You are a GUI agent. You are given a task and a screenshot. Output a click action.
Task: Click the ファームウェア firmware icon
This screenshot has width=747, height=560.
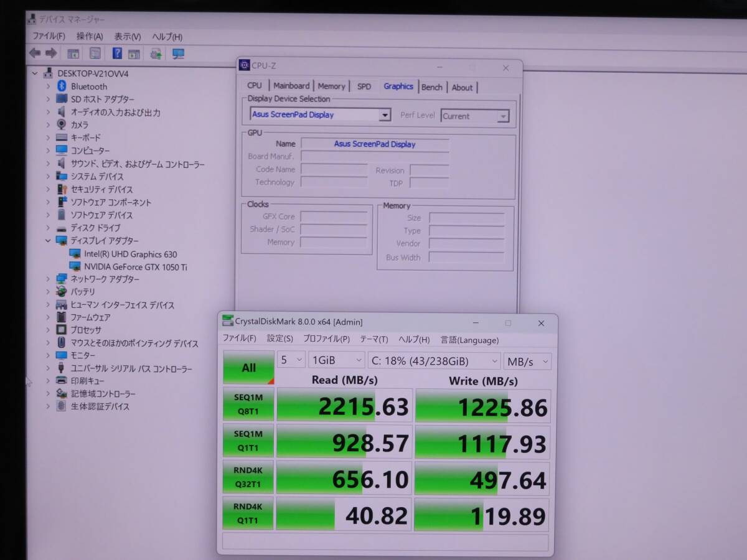(62, 317)
